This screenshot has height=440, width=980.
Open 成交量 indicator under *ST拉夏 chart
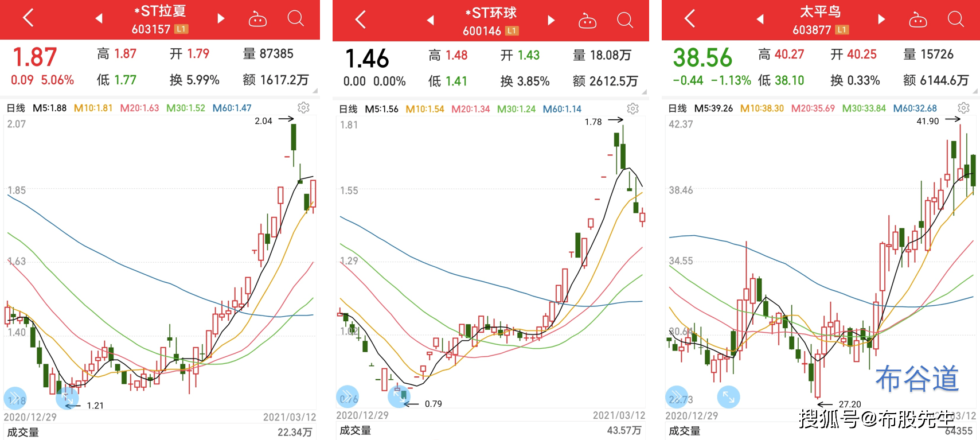[23, 432]
